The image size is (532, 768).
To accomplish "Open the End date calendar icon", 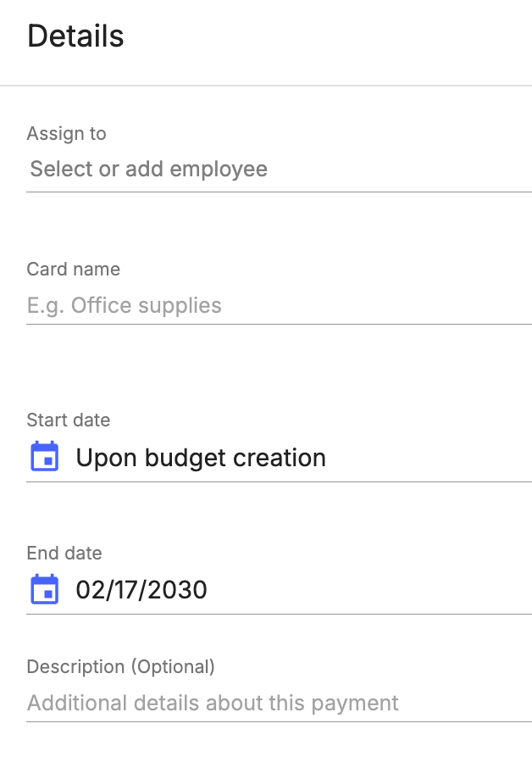I will point(45,589).
